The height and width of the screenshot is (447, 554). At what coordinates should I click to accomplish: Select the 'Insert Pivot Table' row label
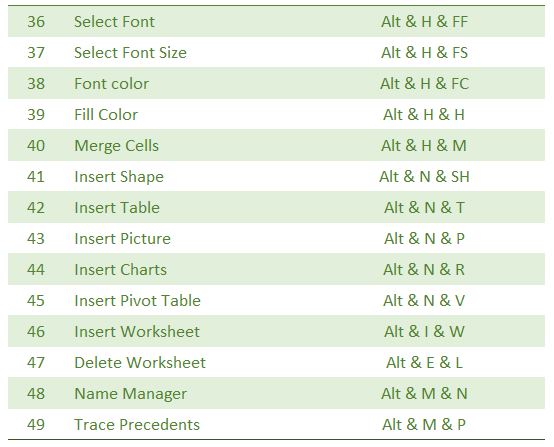(x=137, y=301)
